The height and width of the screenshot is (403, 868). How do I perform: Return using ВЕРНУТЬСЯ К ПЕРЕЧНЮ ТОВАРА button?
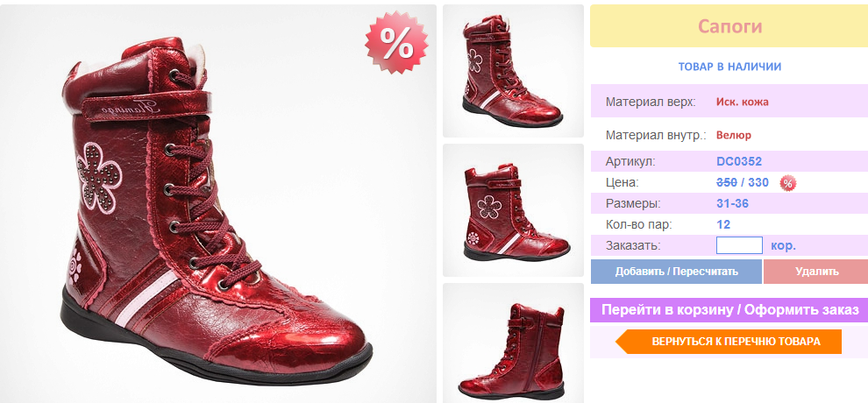click(x=735, y=342)
